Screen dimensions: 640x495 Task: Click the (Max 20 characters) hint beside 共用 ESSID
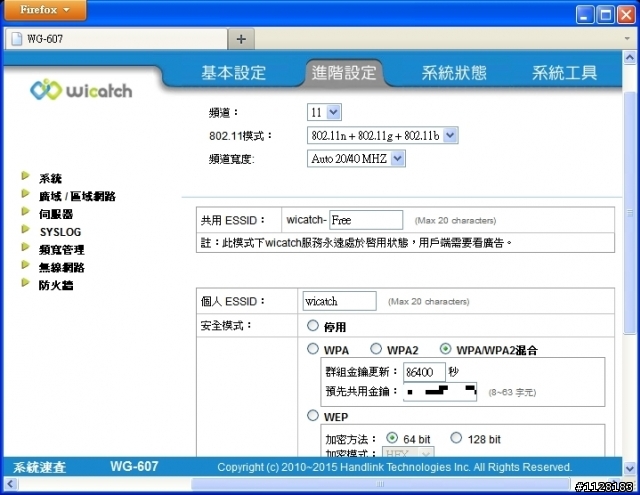[455, 221]
